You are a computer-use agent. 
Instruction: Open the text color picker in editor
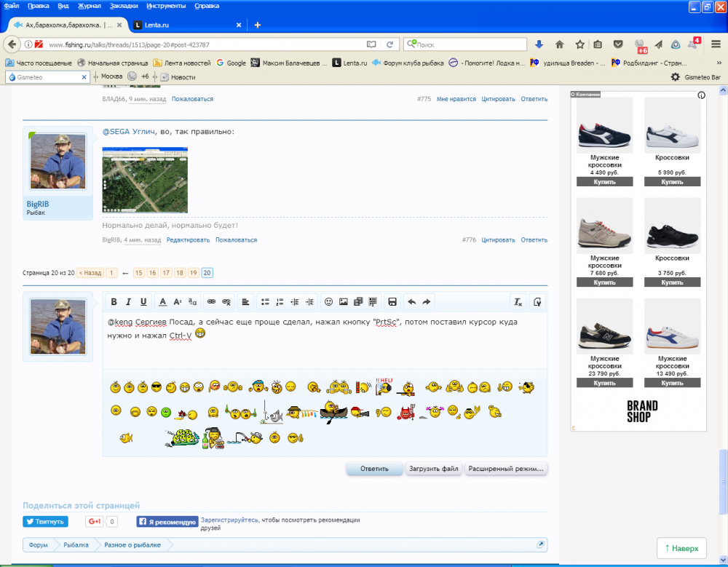click(x=163, y=301)
